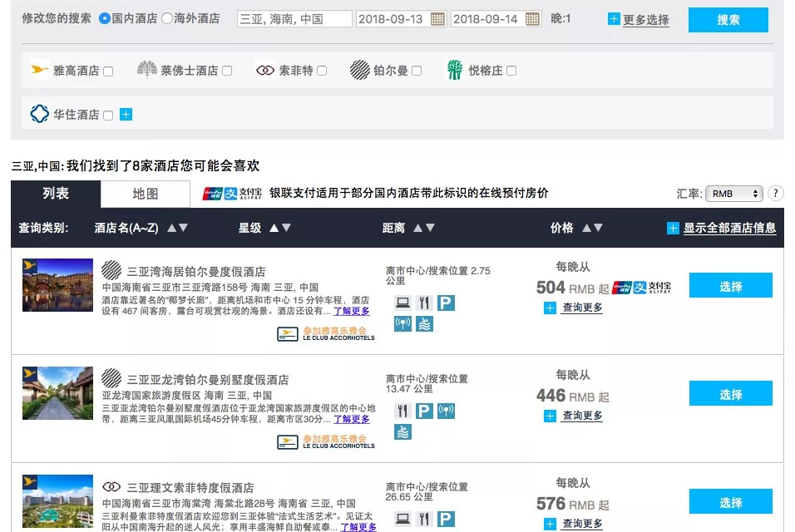This screenshot has height=532, width=795.
Task: Open the check-in date calendar icon
Action: pos(437,19)
